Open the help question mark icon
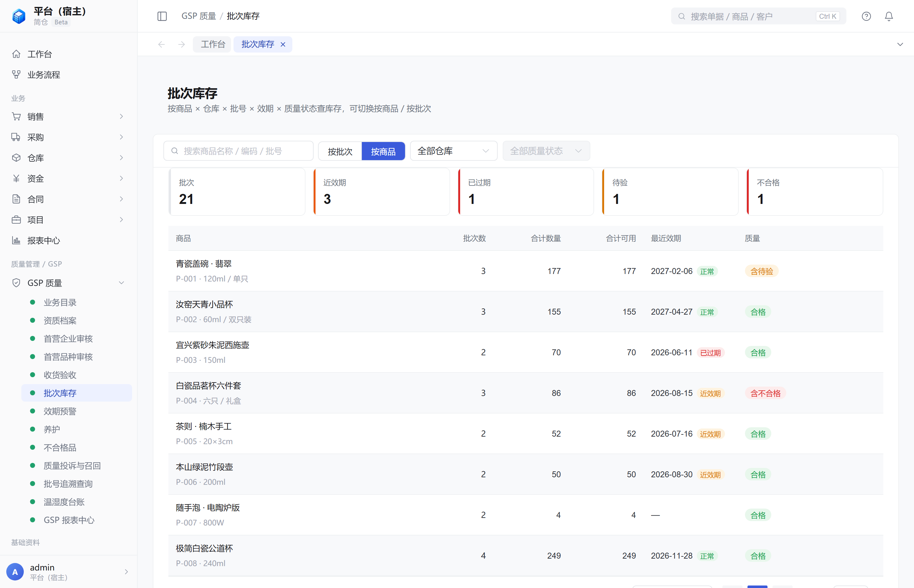Screen dimensions: 914x588 866,16
